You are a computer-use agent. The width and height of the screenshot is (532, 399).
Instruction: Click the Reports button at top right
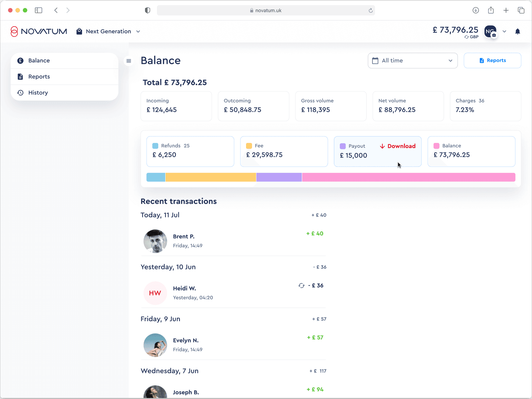[492, 61]
